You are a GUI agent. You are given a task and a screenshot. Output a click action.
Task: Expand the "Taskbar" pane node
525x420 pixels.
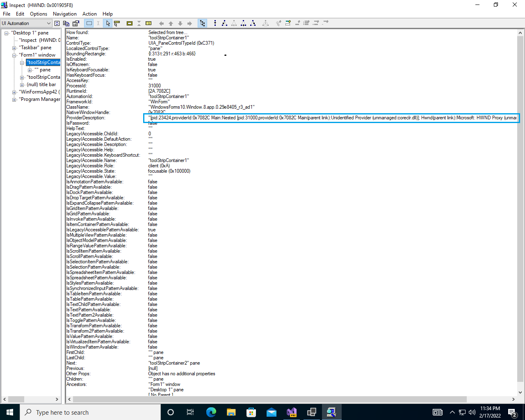tap(14, 48)
